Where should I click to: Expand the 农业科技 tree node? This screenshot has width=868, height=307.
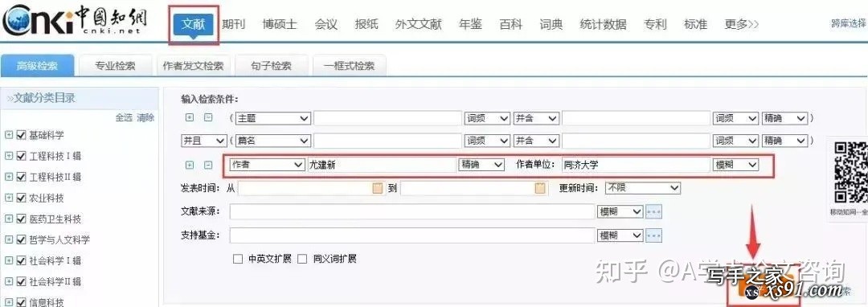pos(9,198)
